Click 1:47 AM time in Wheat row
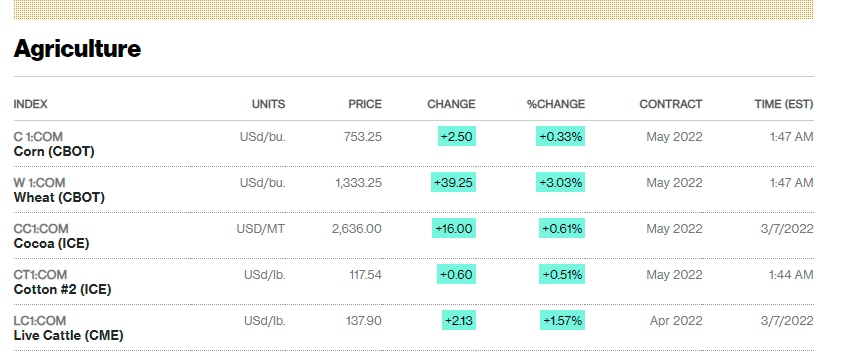Image resolution: width=856 pixels, height=360 pixels. (792, 182)
